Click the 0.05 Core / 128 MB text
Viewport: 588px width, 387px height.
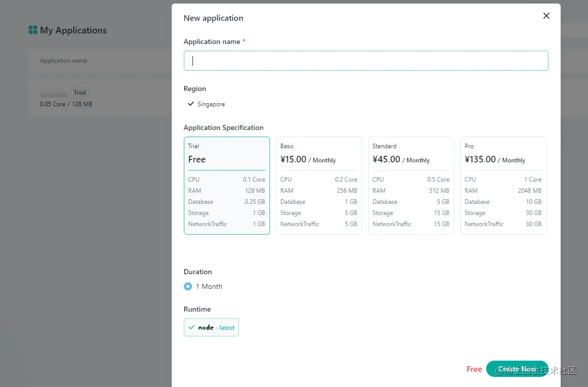66,104
